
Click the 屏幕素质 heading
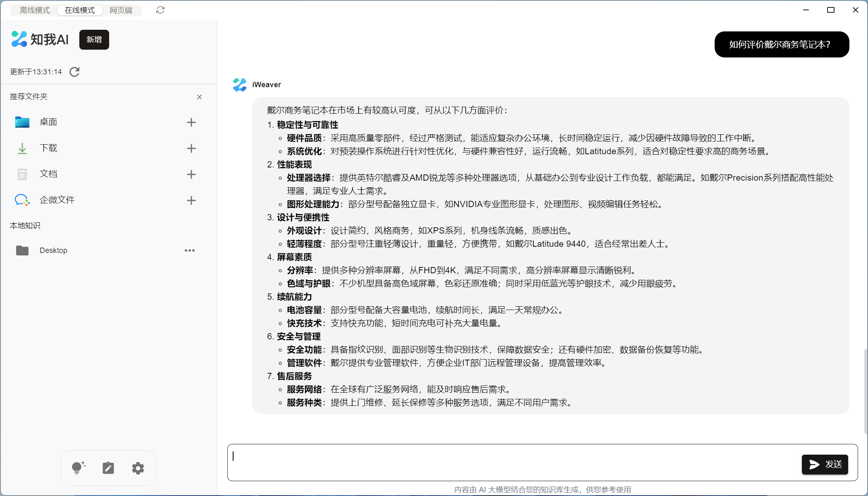[294, 257]
